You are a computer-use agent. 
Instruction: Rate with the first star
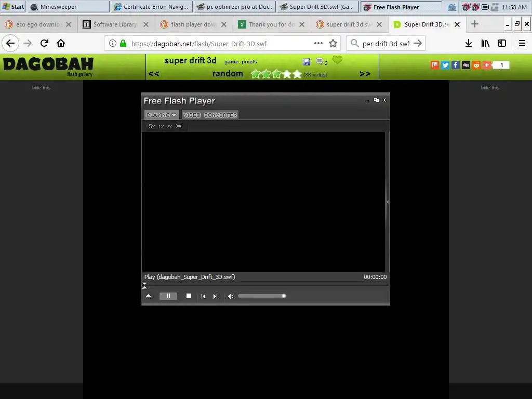256,74
